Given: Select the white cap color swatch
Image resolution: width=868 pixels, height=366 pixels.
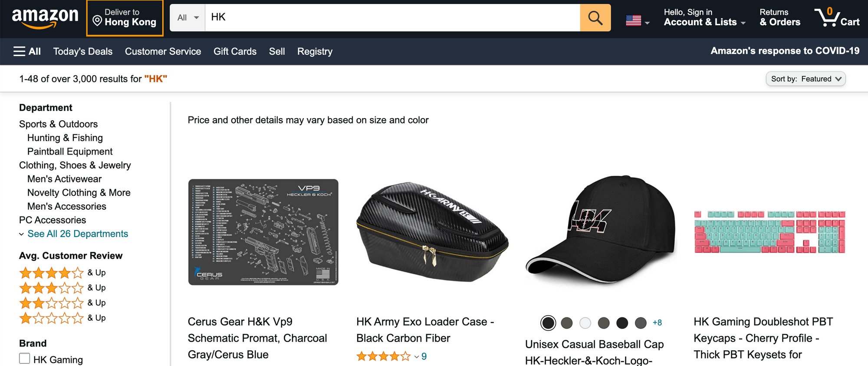Looking at the screenshot, I should pos(585,323).
